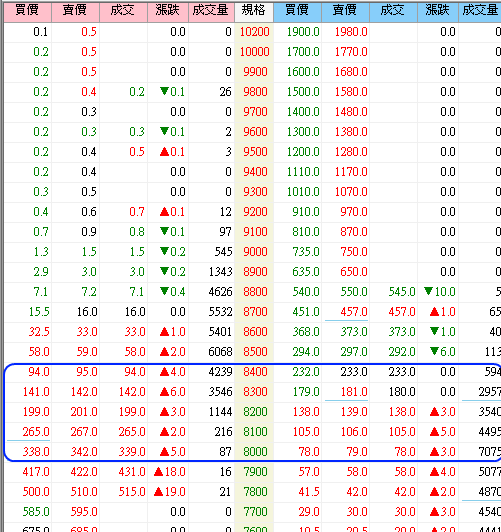The width and height of the screenshot is (501, 532).
Task: Click the red up-arrow 6.0 call change
Action: point(172,392)
